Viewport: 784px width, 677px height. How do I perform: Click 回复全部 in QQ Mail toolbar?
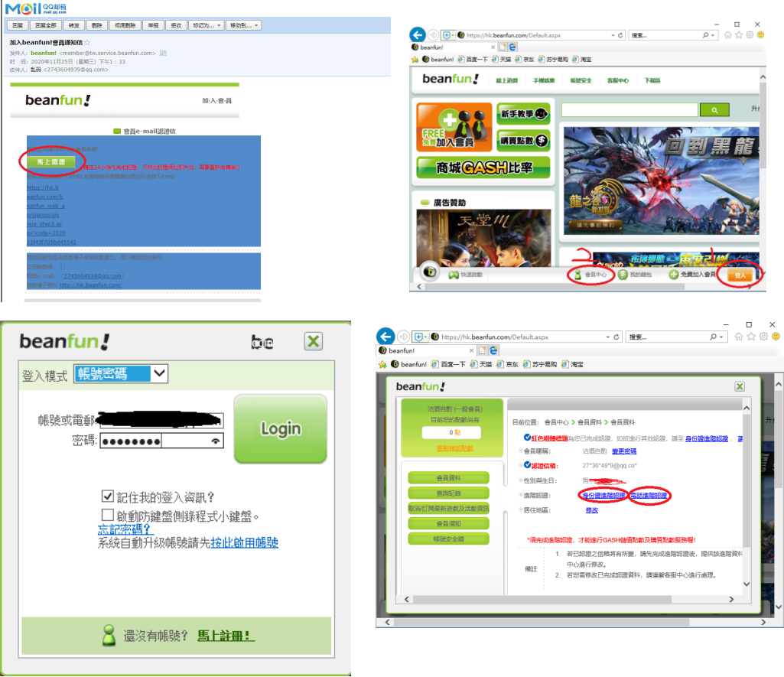pyautogui.click(x=45, y=25)
